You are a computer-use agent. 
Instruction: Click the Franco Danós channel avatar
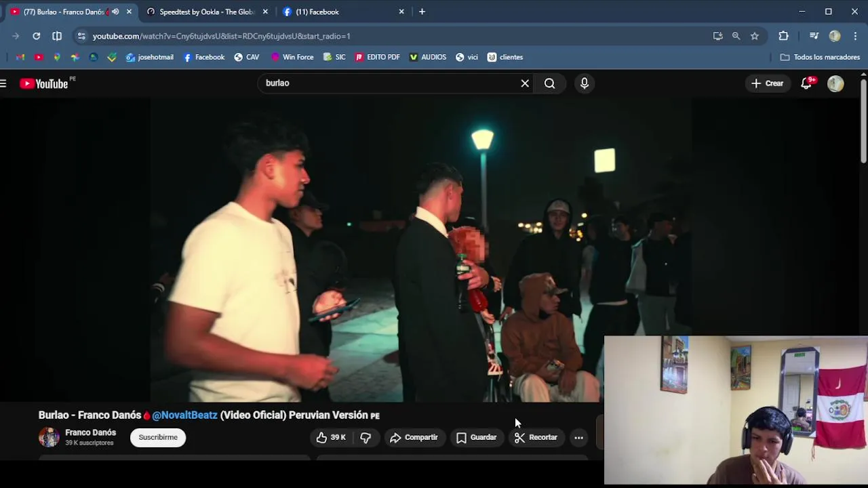point(49,437)
